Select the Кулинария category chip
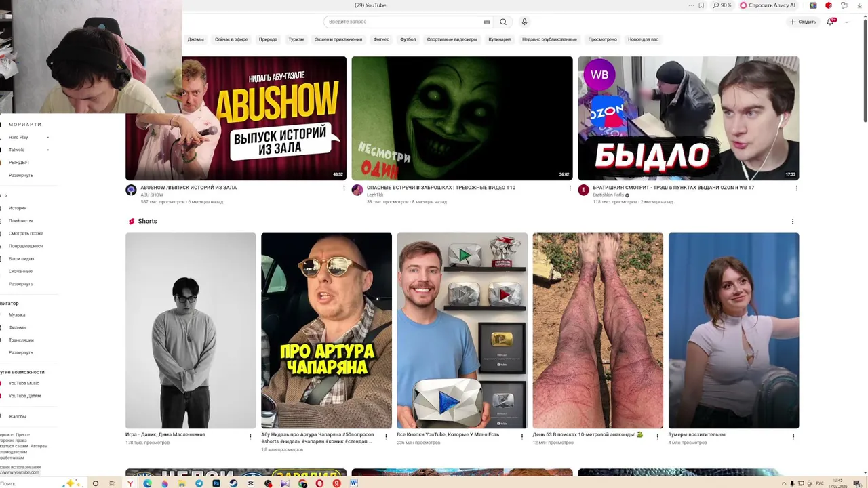This screenshot has width=868, height=488. click(x=499, y=39)
